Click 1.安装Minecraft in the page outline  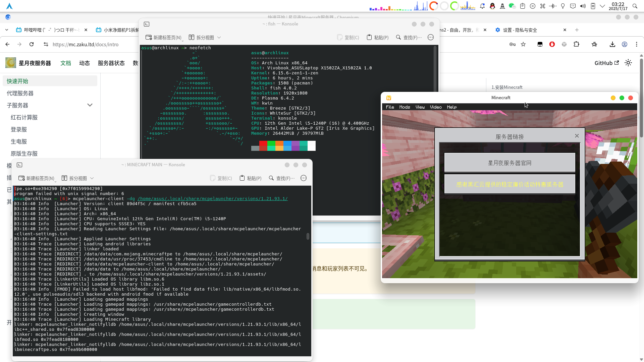click(x=507, y=87)
